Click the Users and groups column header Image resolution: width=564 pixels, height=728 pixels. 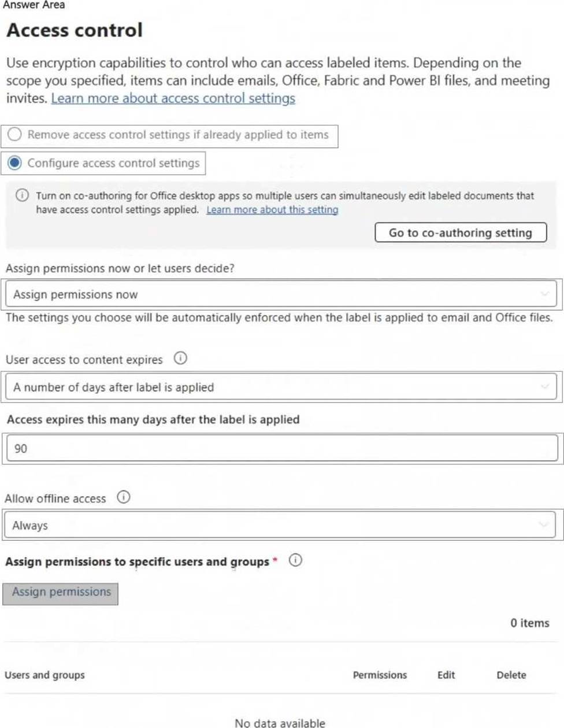44,675
